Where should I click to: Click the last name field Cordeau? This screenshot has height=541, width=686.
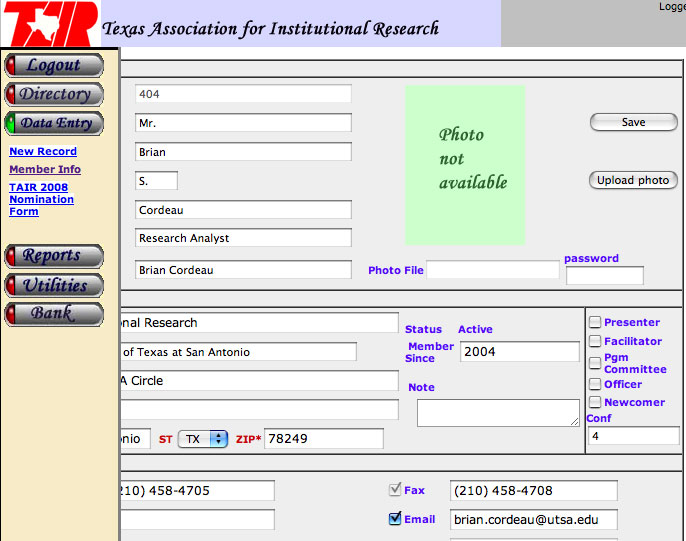(x=243, y=210)
